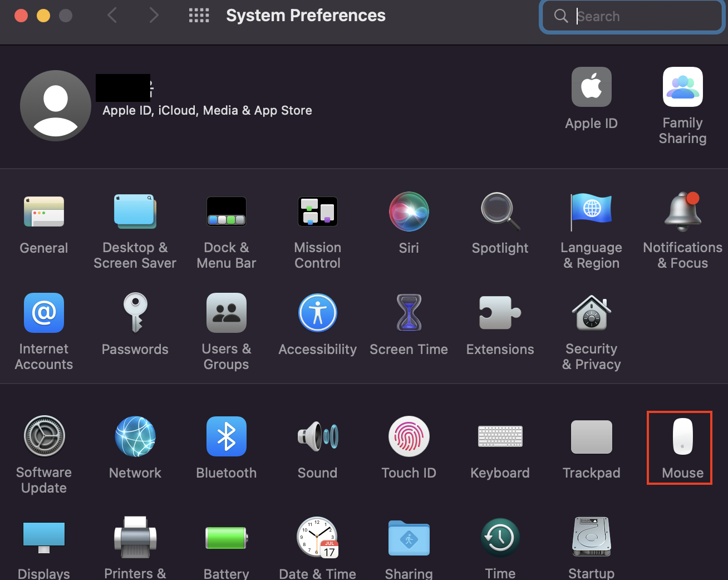The image size is (728, 580).
Task: Open Apple ID settings icon
Action: (x=592, y=87)
